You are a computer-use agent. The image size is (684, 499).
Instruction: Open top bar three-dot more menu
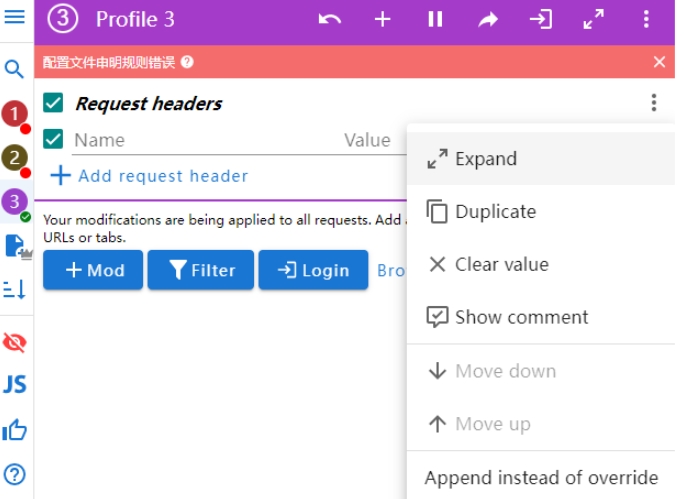coord(647,19)
